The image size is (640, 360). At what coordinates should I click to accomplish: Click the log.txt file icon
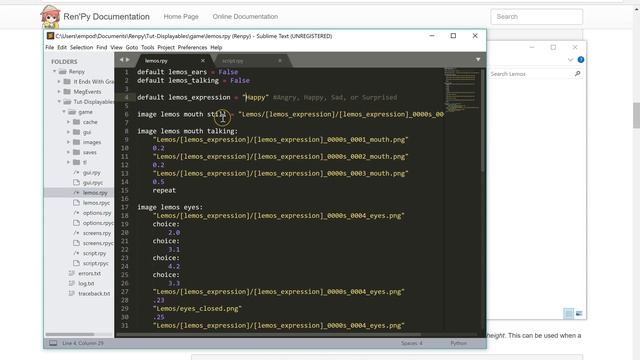coord(71,283)
